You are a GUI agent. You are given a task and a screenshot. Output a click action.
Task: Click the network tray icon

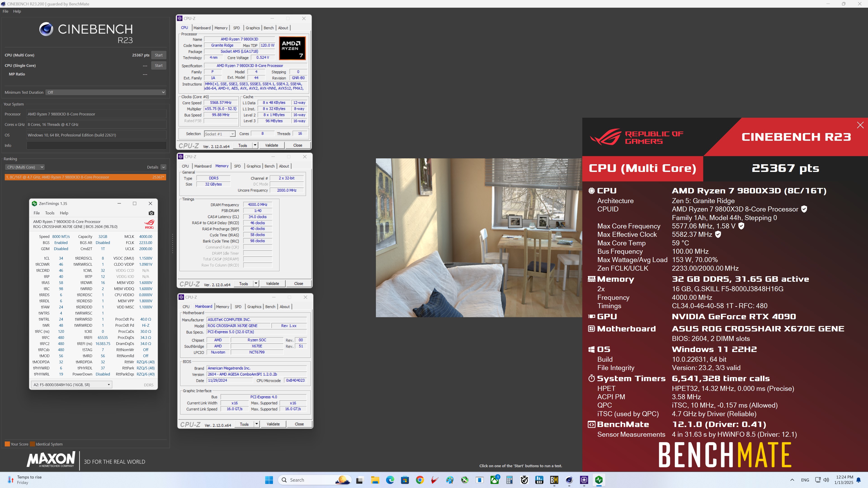pyautogui.click(x=817, y=480)
